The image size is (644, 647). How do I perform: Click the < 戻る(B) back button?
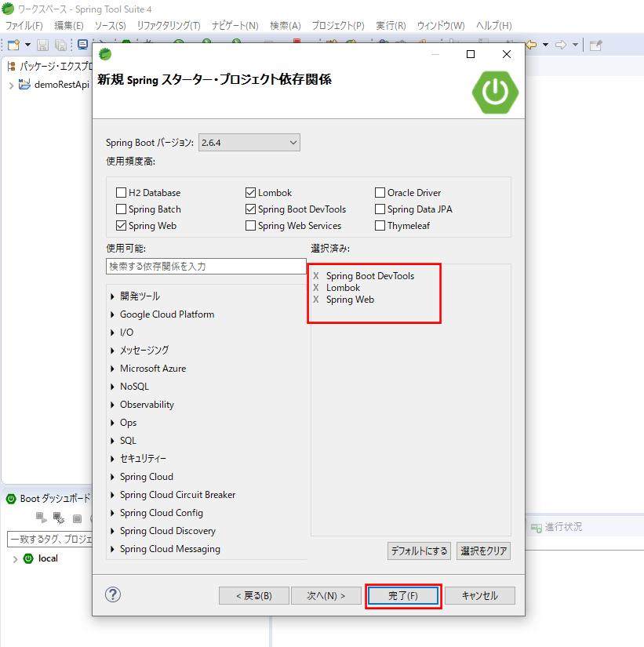(x=254, y=596)
